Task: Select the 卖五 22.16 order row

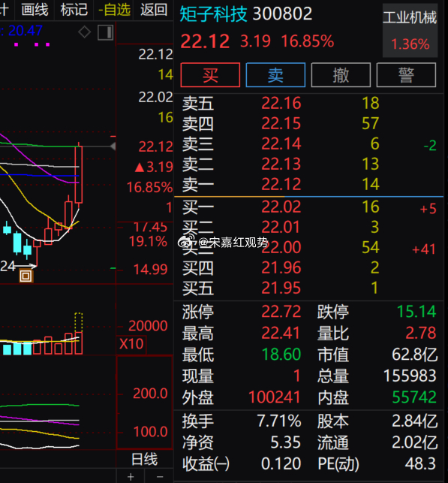Action: (309, 103)
